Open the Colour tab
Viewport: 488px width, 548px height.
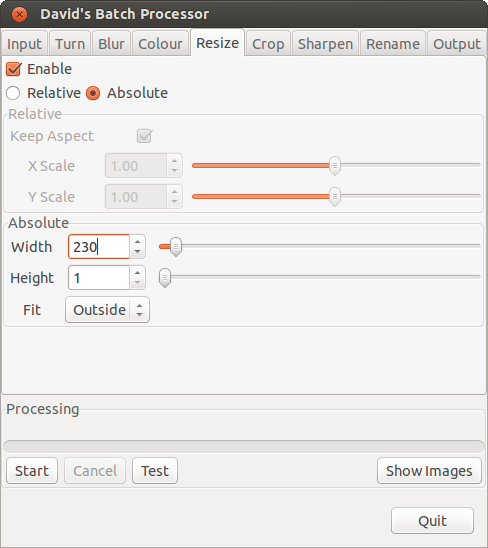click(160, 44)
